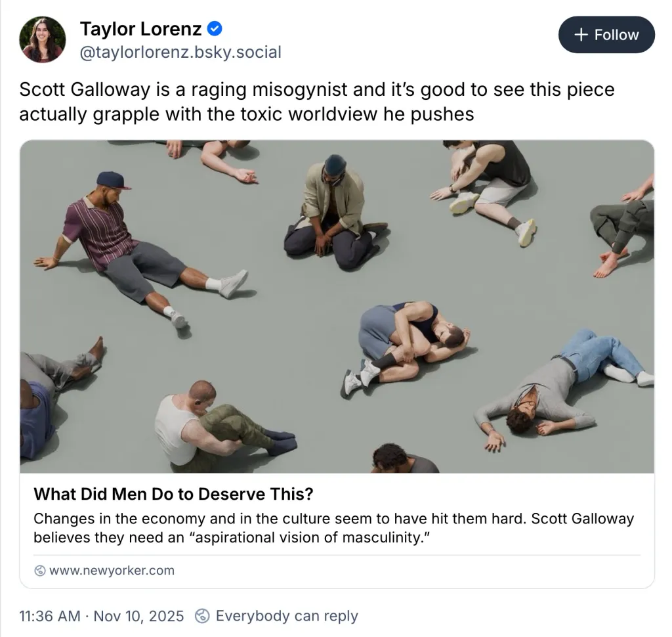Open the embedded article preview image
The width and height of the screenshot is (672, 637).
tap(336, 306)
